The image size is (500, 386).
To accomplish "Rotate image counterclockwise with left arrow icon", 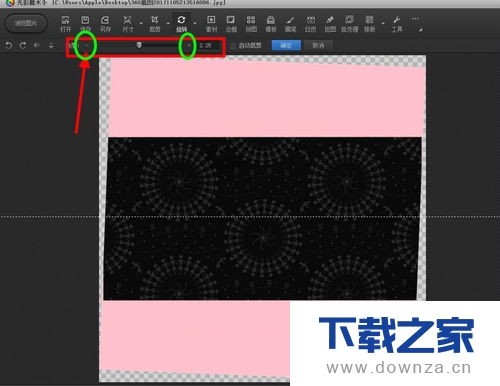I will pyautogui.click(x=9, y=45).
